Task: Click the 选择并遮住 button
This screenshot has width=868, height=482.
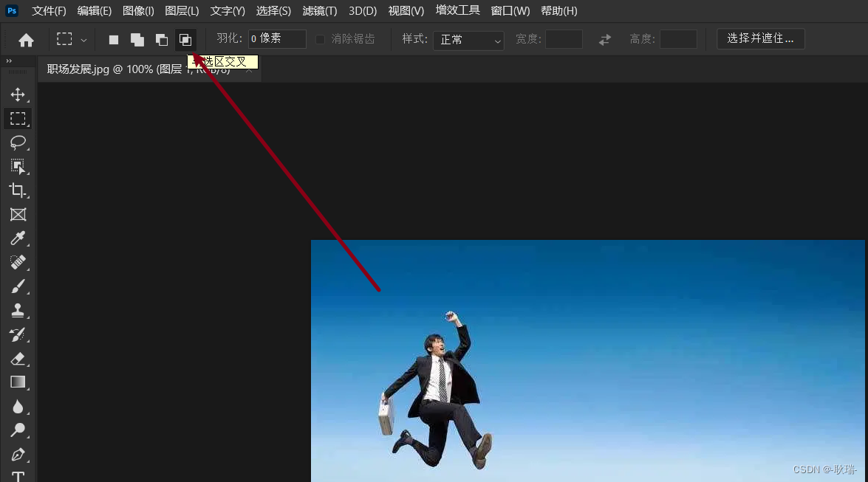Action: (760, 38)
